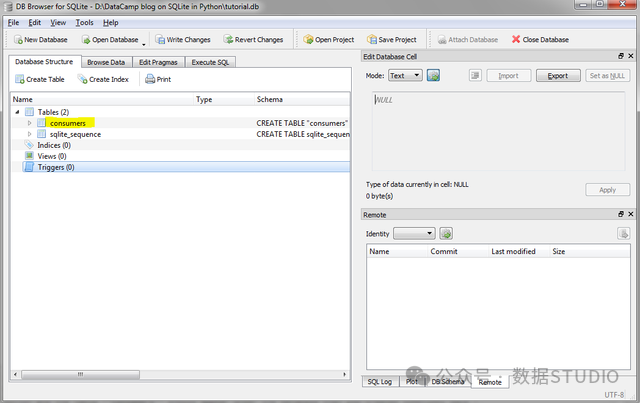
Task: Click the New Database toolbar icon
Action: (x=18, y=40)
